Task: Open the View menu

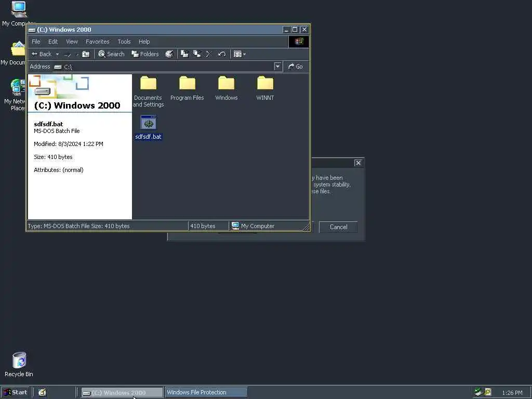Action: [72, 42]
